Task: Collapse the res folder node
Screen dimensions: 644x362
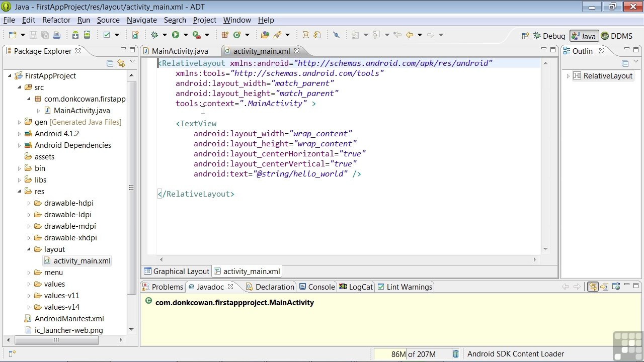Action: coord(19,191)
